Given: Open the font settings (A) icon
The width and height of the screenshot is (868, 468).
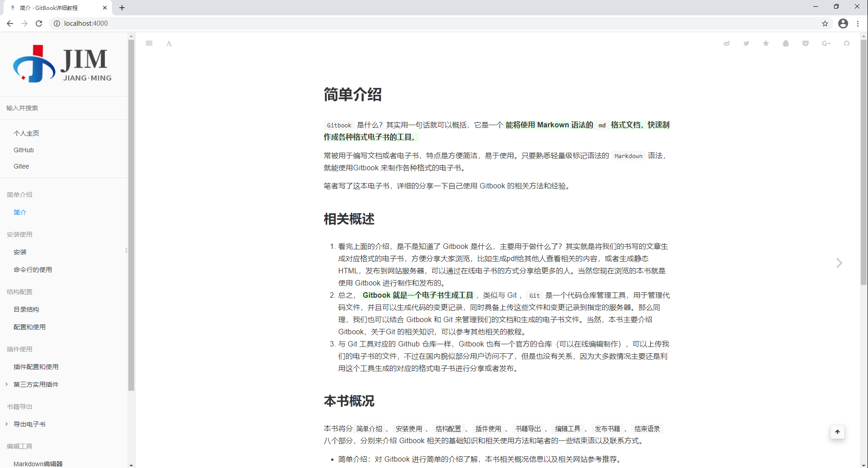Looking at the screenshot, I should coord(169,43).
